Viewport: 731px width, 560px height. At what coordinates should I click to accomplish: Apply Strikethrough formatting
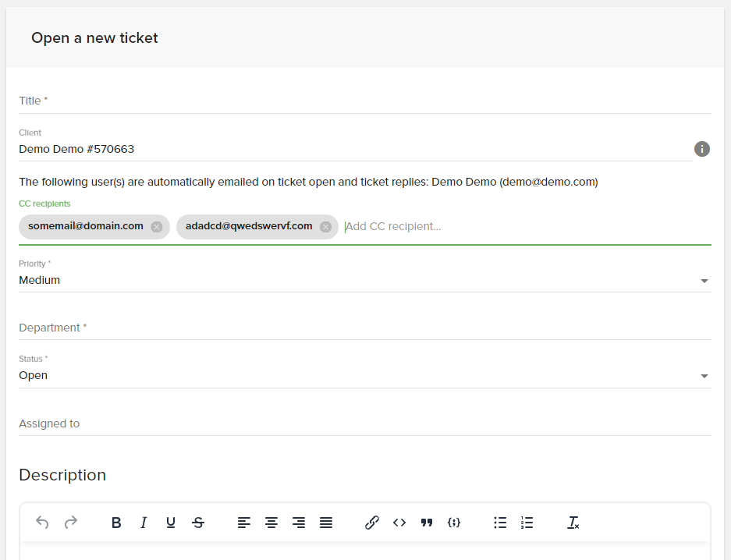tap(198, 523)
